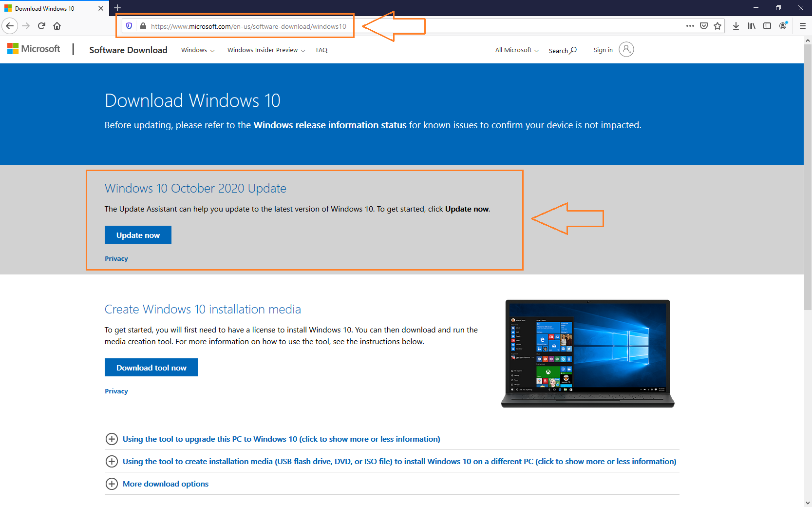
Task: Open page actions three-dot menu
Action: [x=690, y=26]
